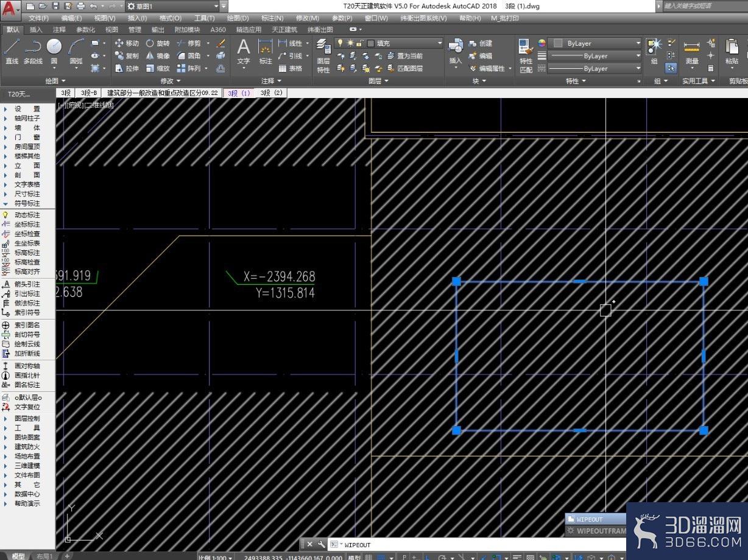Switch to the 3段 (2) drawing tab
Viewport: 748px width, 560px height.
(272, 93)
